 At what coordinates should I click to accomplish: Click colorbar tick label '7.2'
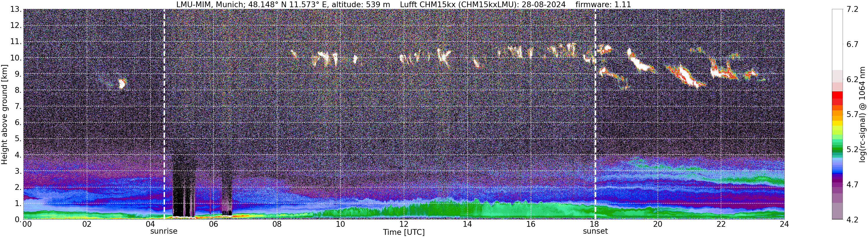tap(852, 10)
